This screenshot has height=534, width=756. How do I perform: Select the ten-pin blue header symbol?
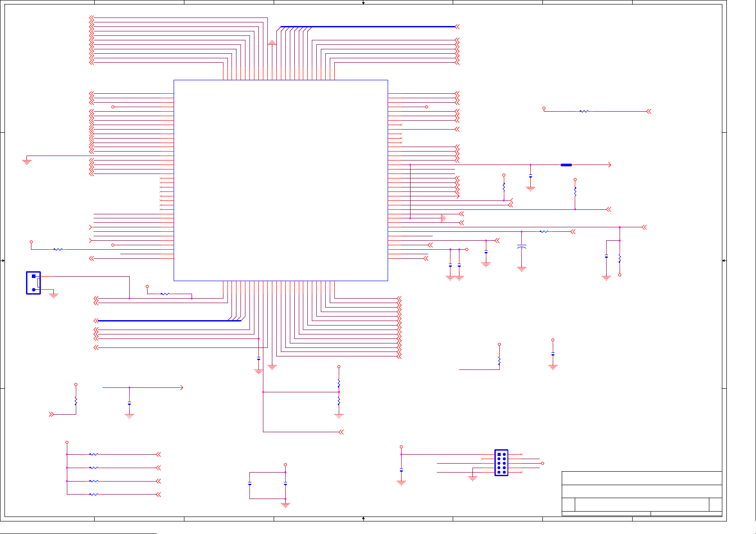[x=502, y=463]
